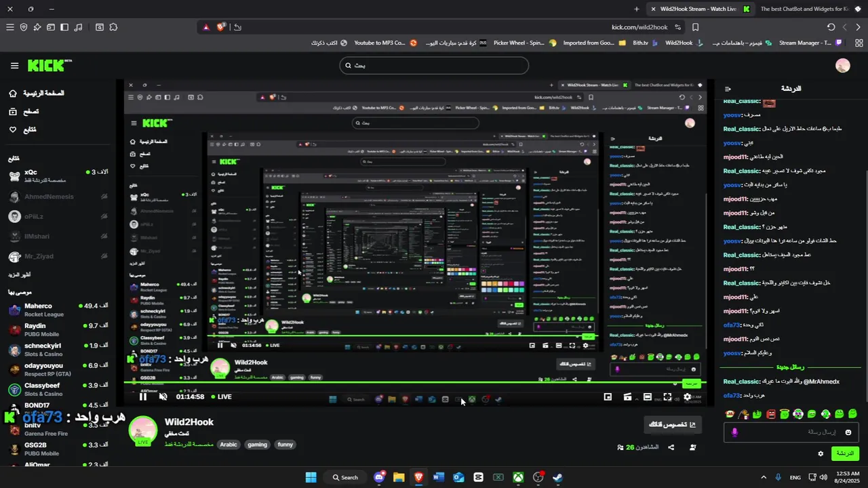The image size is (868, 488).
Task: Open browser extensions puzzle icon
Action: pos(113,27)
